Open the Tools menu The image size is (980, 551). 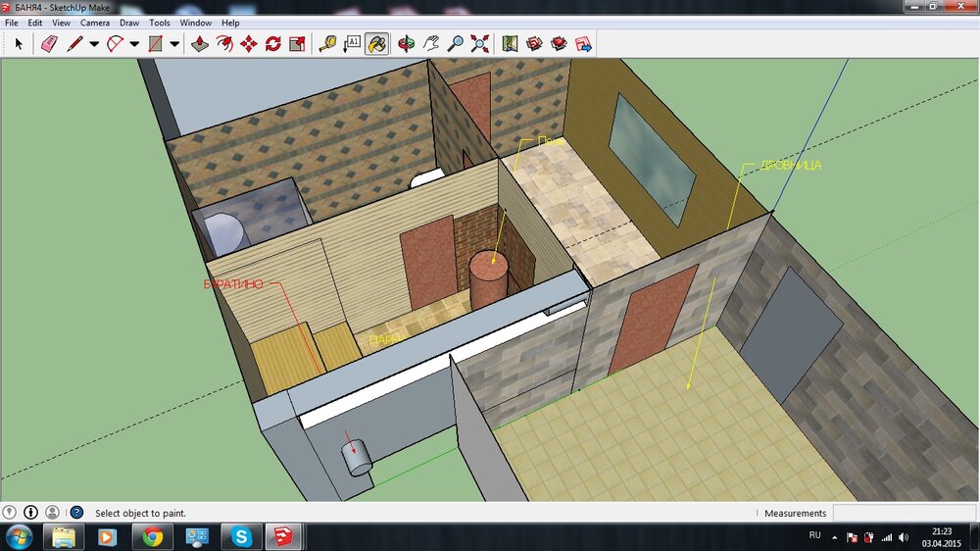click(160, 23)
